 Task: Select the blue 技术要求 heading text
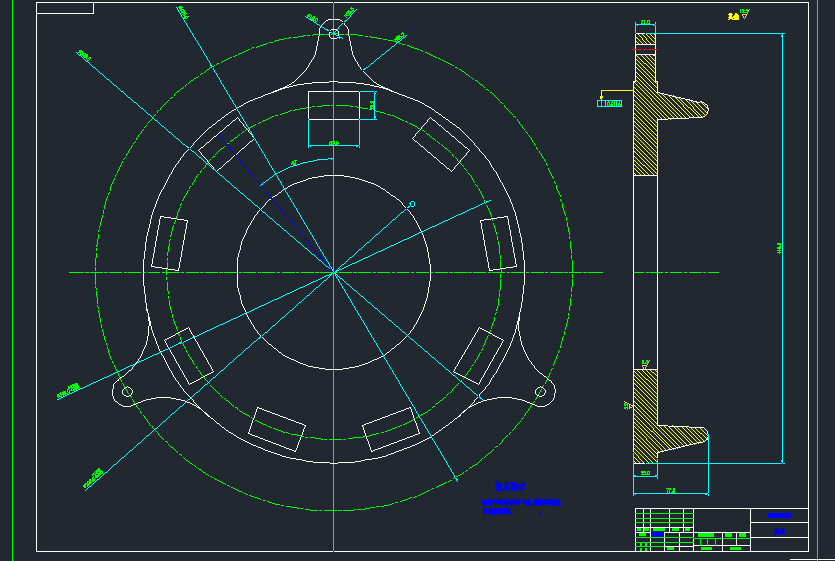(x=510, y=486)
